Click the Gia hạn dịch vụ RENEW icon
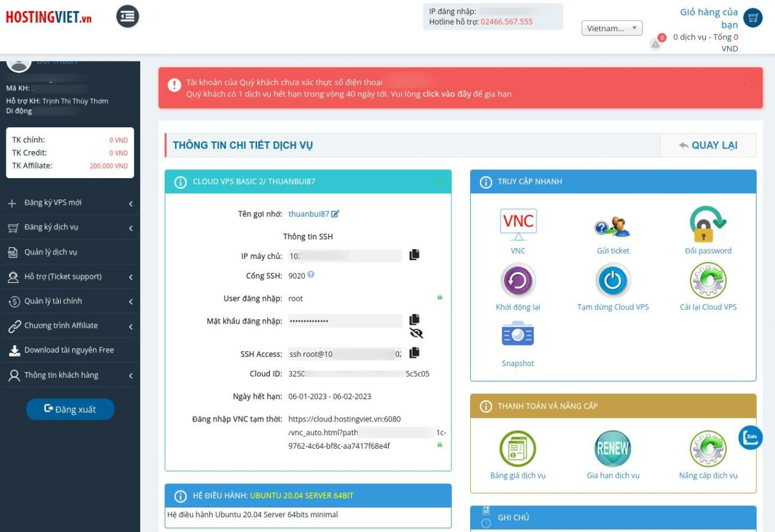The image size is (775, 532). pyautogui.click(x=612, y=447)
